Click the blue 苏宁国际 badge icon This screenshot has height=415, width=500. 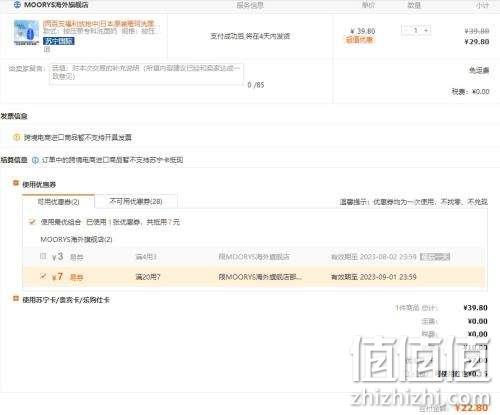(x=59, y=41)
